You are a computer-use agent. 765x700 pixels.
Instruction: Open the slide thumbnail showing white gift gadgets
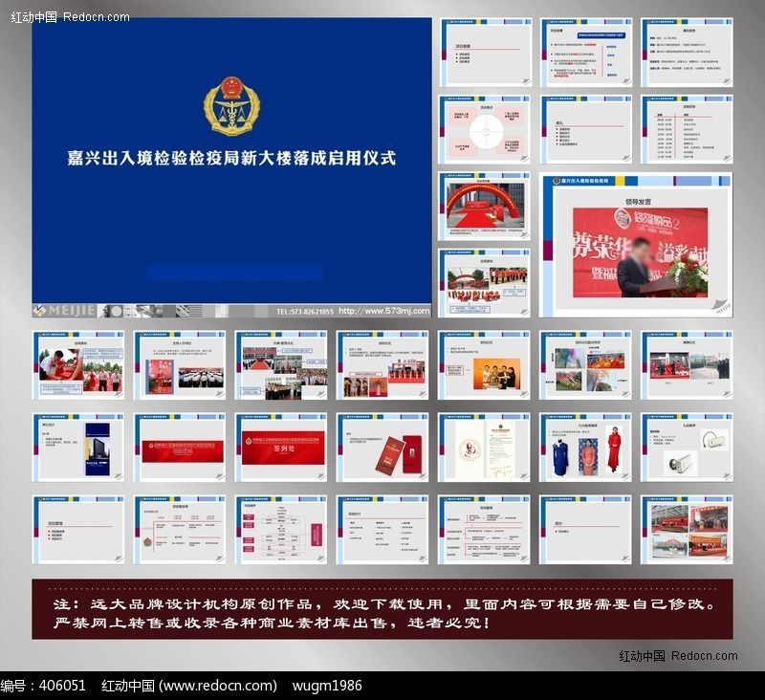687,448
